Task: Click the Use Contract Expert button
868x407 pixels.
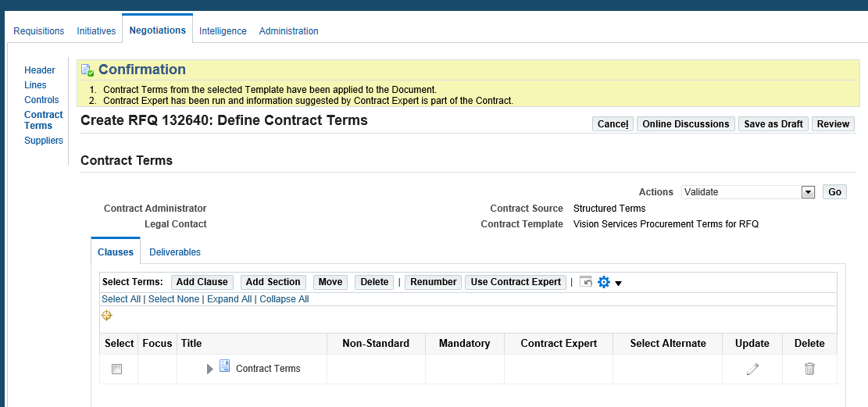Action: click(516, 282)
